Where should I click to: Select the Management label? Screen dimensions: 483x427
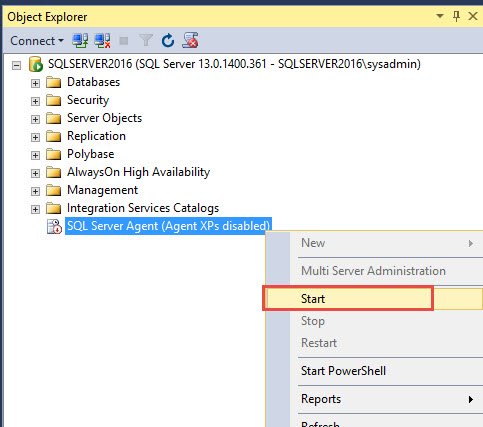tap(102, 190)
